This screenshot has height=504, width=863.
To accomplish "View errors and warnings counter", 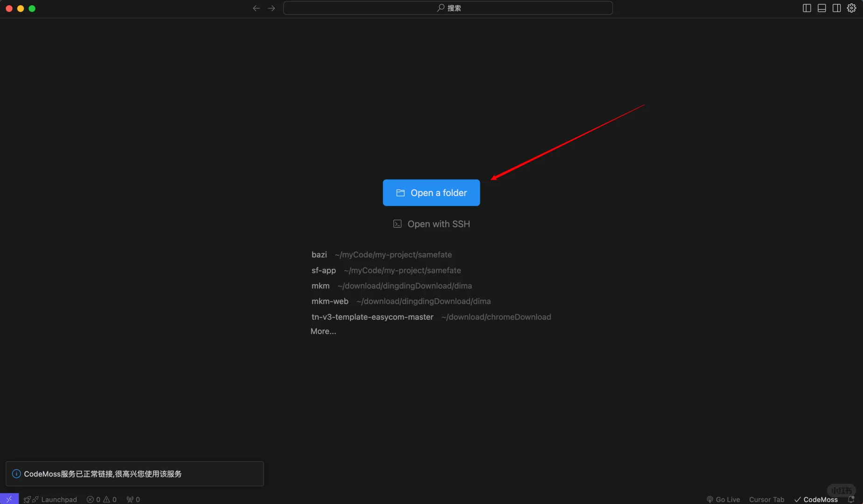I will (102, 499).
